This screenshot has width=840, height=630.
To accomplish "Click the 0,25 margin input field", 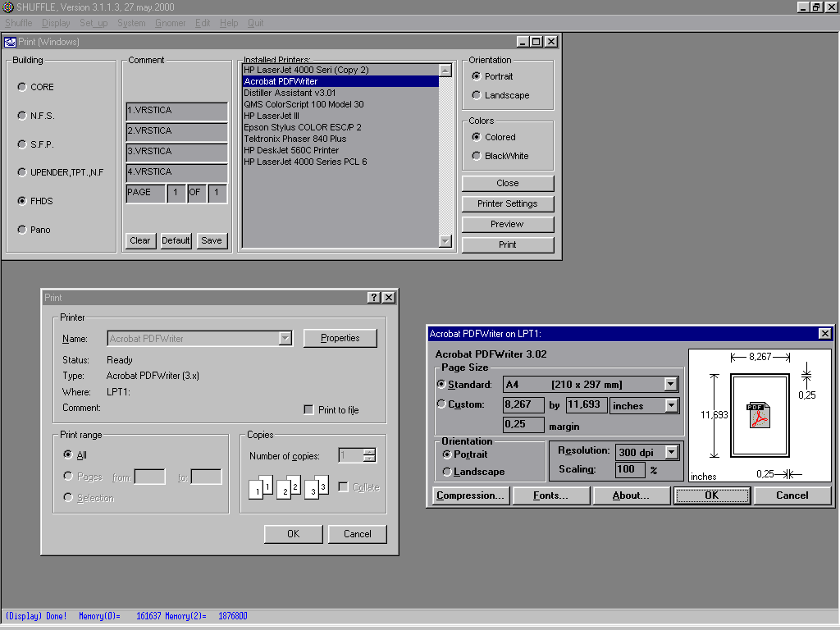I will (x=523, y=424).
